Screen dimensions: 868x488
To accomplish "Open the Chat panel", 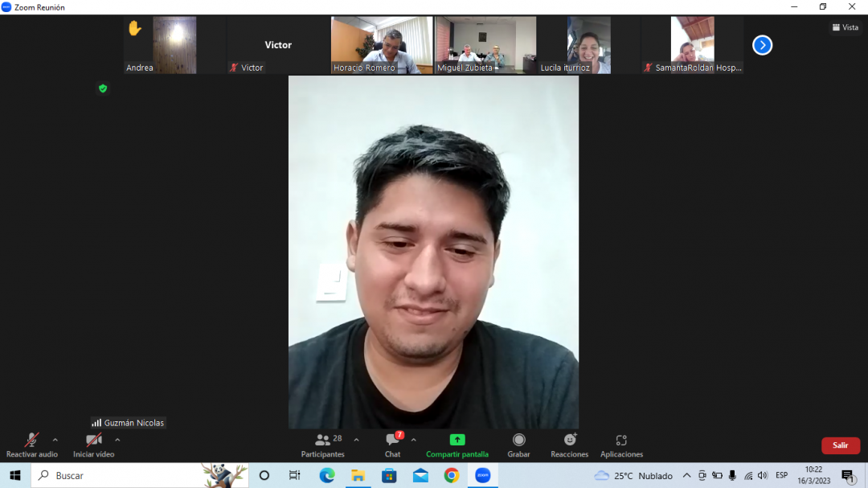I will tap(393, 445).
